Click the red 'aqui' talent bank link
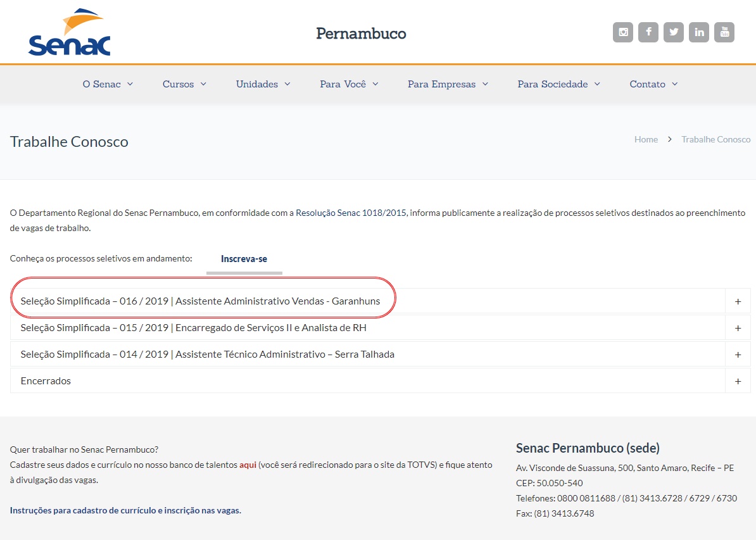This screenshot has height=540, width=756. pos(248,465)
